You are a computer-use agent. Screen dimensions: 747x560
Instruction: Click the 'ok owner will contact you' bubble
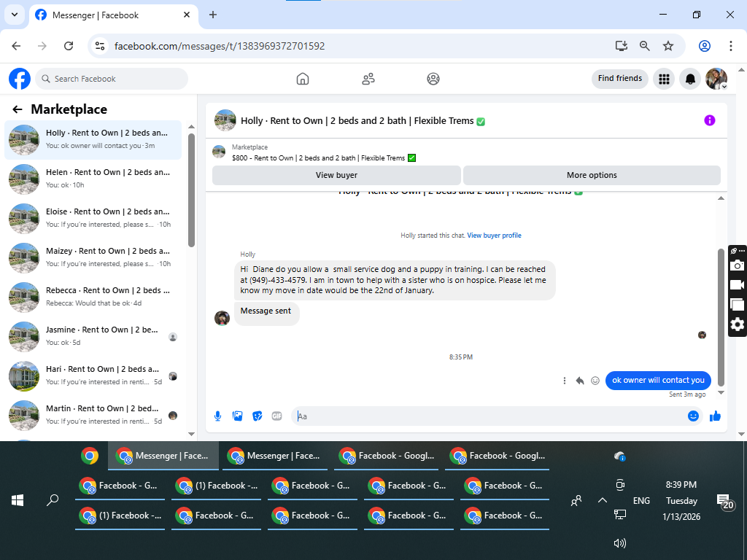click(x=658, y=380)
